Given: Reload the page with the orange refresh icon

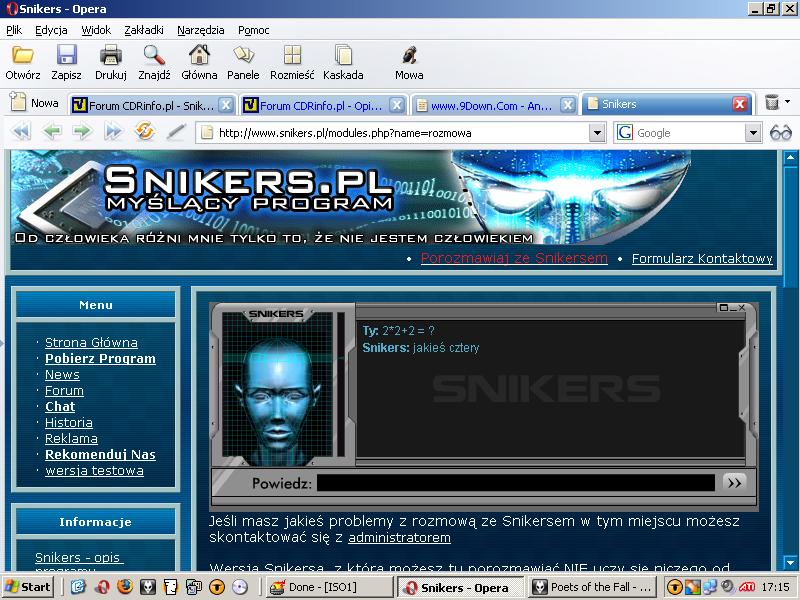Looking at the screenshot, I should pos(145,131).
